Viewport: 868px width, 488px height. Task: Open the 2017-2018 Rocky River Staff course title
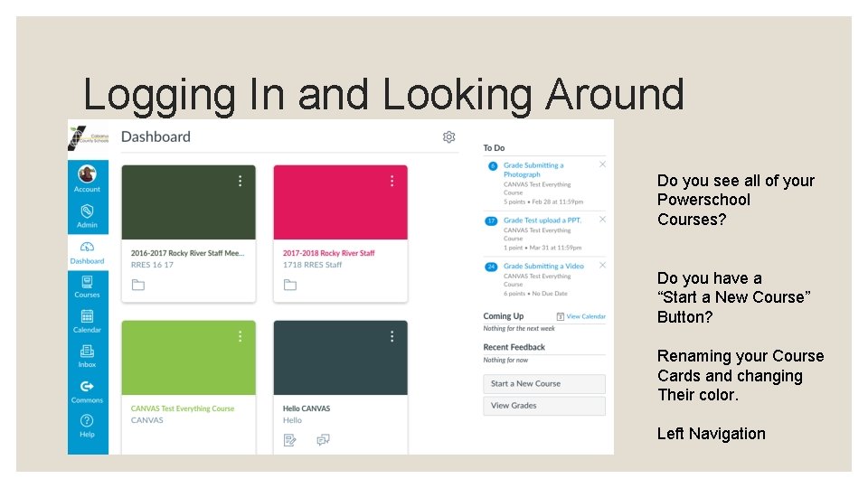[x=329, y=253]
